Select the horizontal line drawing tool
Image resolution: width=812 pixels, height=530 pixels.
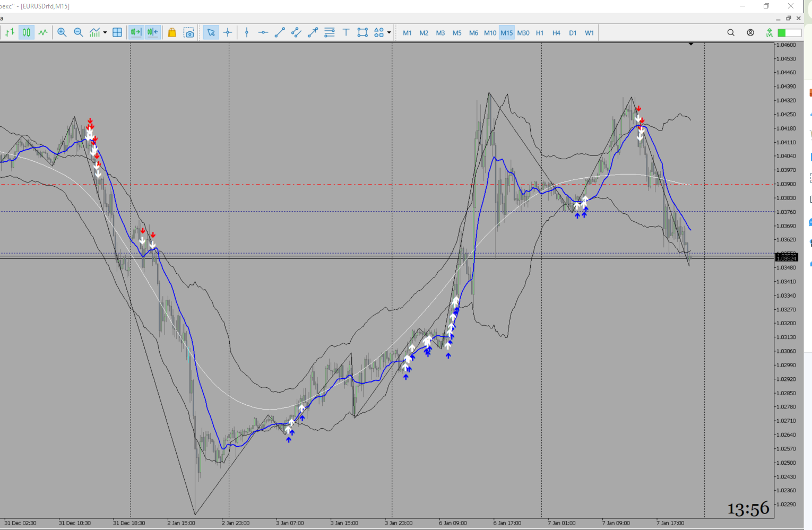point(263,32)
